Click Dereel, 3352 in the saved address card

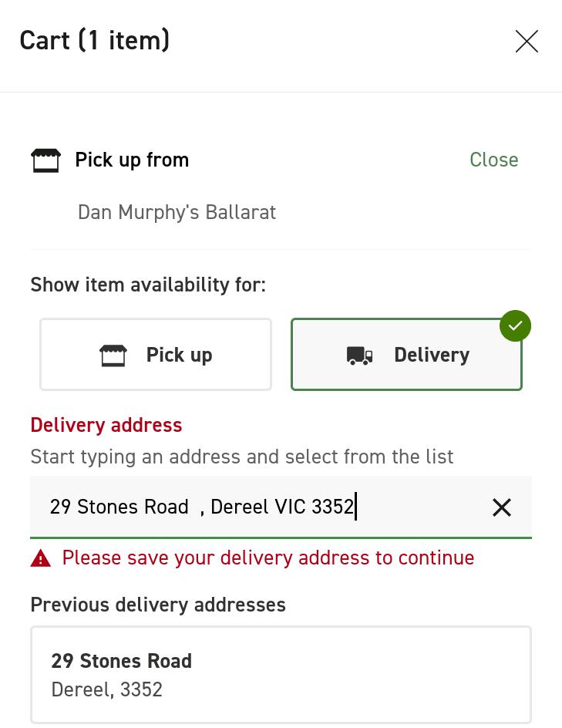[106, 689]
